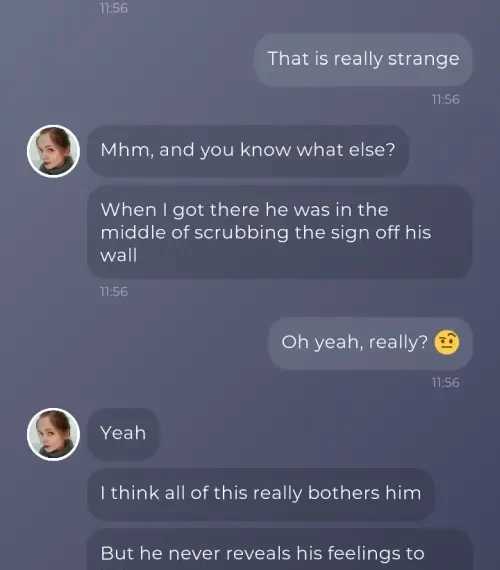Click the raised-eyebrow emoji in the sent message
500x570 pixels.
point(447,342)
